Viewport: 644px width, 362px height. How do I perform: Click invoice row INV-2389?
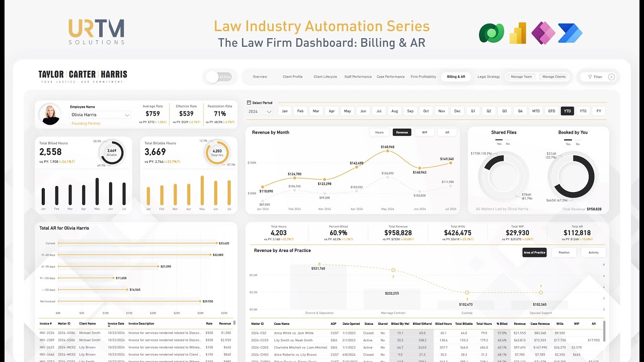[136, 340]
